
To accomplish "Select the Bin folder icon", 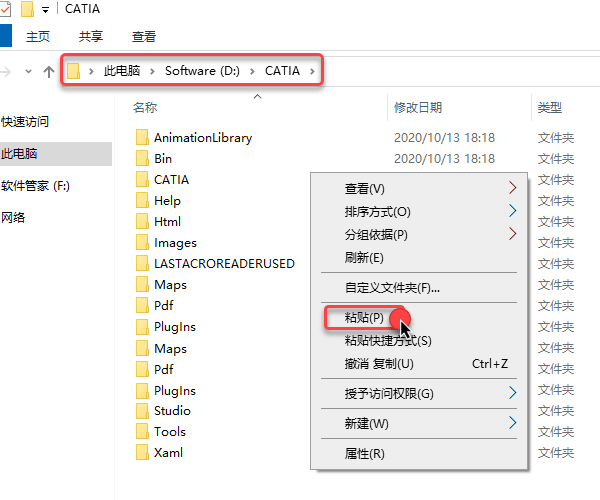I will 141,159.
